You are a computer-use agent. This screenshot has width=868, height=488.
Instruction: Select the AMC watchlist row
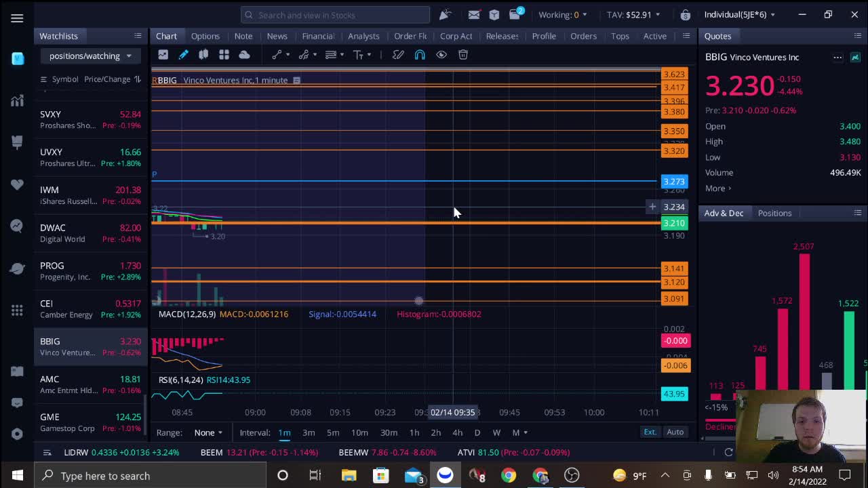point(90,384)
